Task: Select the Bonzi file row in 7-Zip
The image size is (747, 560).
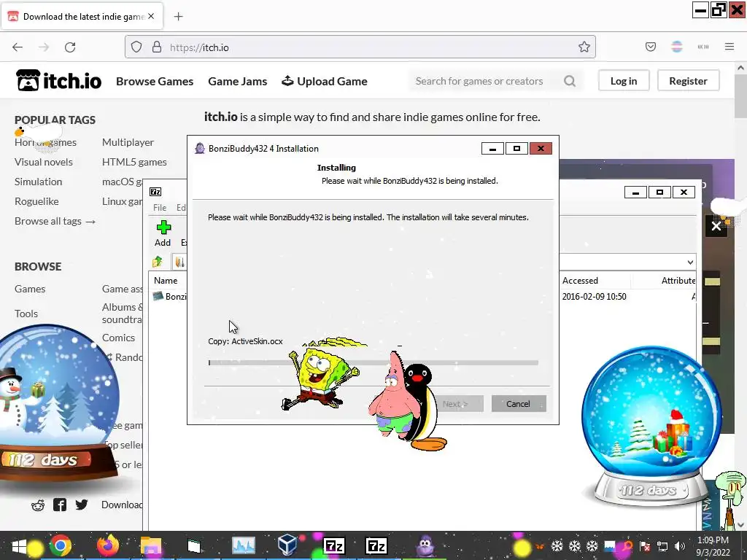Action: click(169, 296)
